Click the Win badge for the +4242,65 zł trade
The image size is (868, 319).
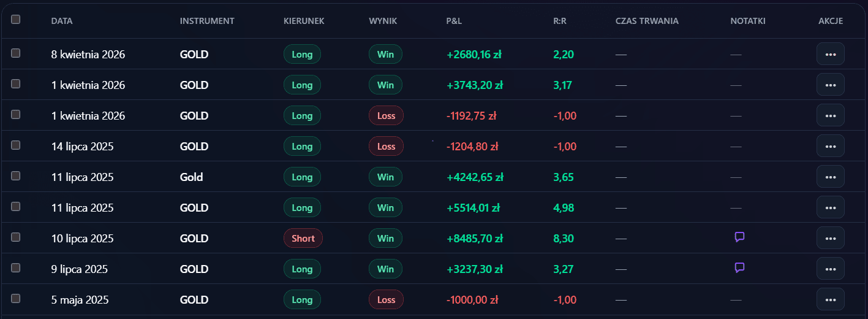pyautogui.click(x=385, y=177)
